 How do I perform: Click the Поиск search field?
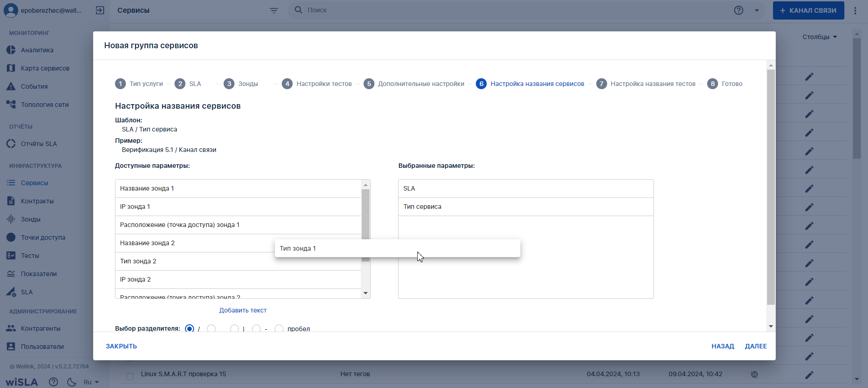click(x=509, y=10)
